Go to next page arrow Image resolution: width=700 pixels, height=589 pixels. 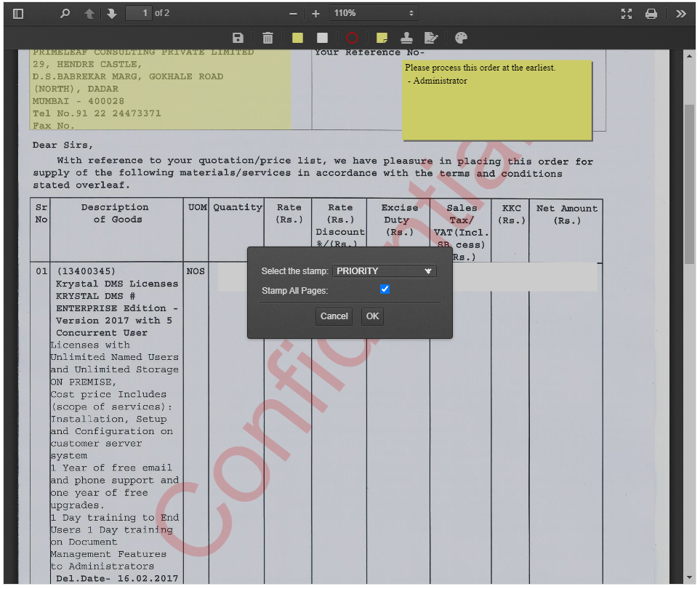pyautogui.click(x=112, y=13)
